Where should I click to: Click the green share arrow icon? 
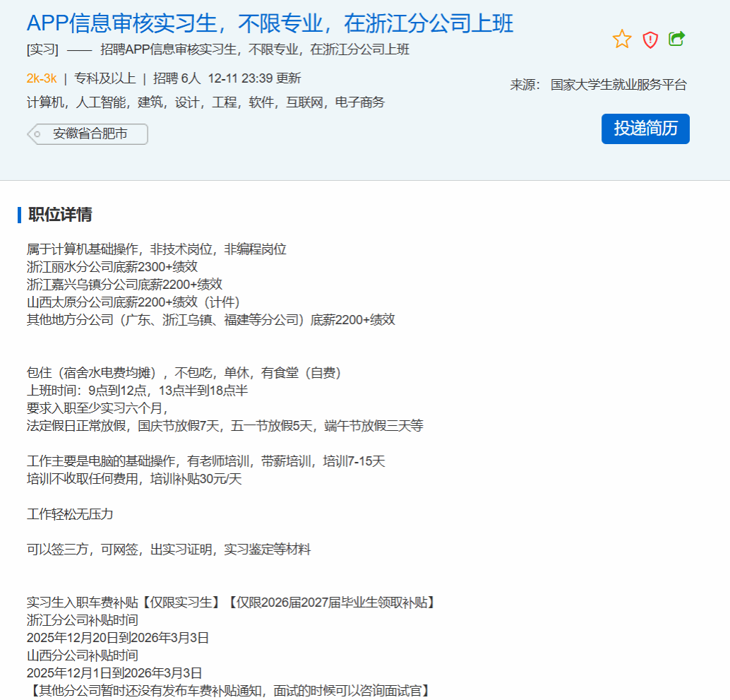[676, 40]
